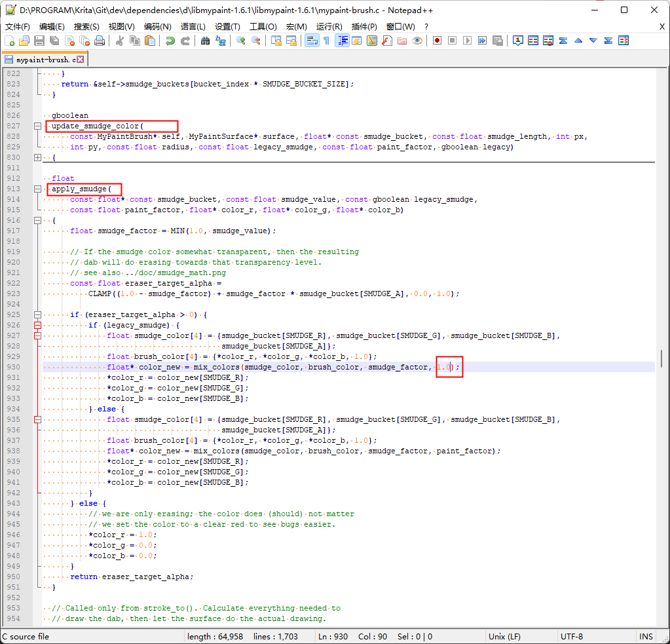This screenshot has width=670, height=644.
Task: Click the UTF-8 encoding in status bar
Action: 571,636
